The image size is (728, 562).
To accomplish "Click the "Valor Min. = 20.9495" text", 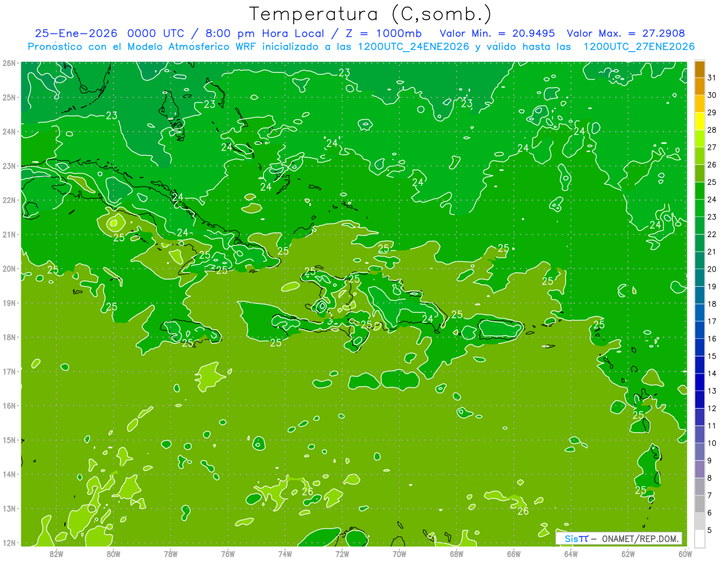I will (498, 33).
